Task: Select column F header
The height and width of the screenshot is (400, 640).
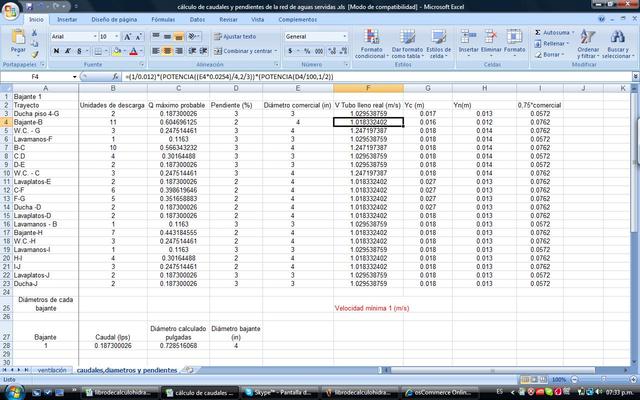Action: tap(368, 88)
